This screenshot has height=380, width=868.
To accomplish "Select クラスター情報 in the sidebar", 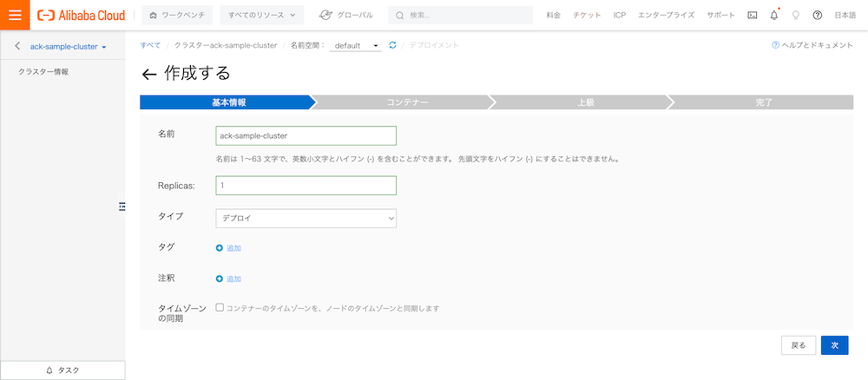I will [43, 71].
